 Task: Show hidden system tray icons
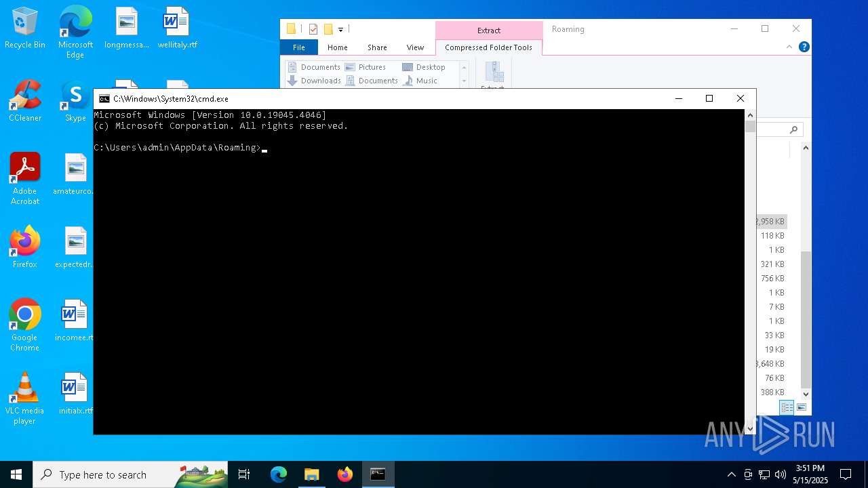pos(732,474)
